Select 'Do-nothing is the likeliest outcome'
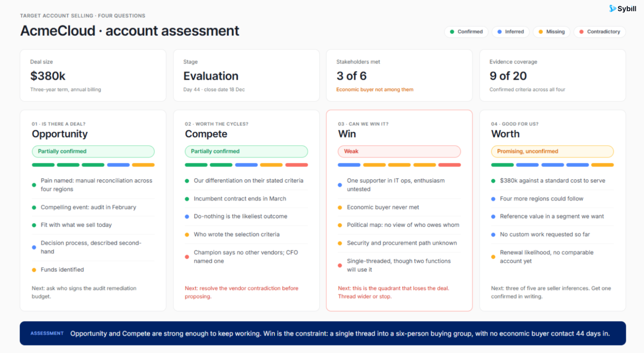Screen dimensions: 644x353 coord(246,216)
